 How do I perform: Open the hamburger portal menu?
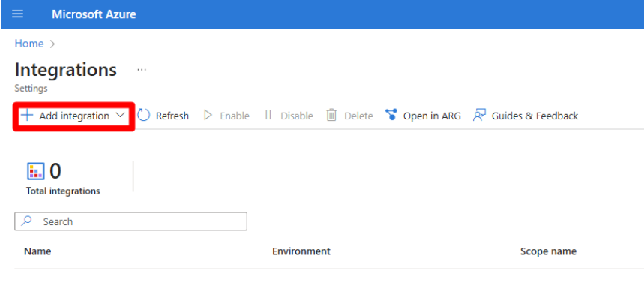pyautogui.click(x=18, y=14)
